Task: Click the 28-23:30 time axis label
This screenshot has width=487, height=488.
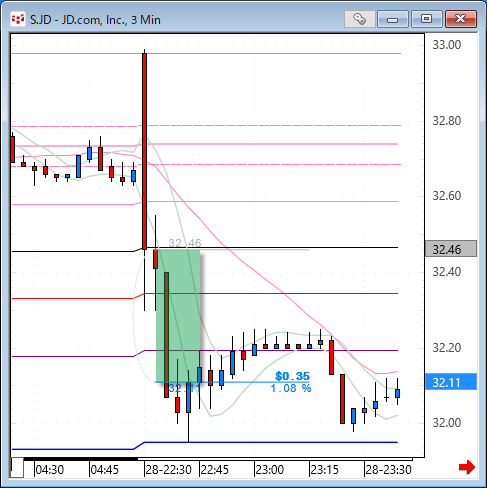Action: pyautogui.click(x=388, y=470)
